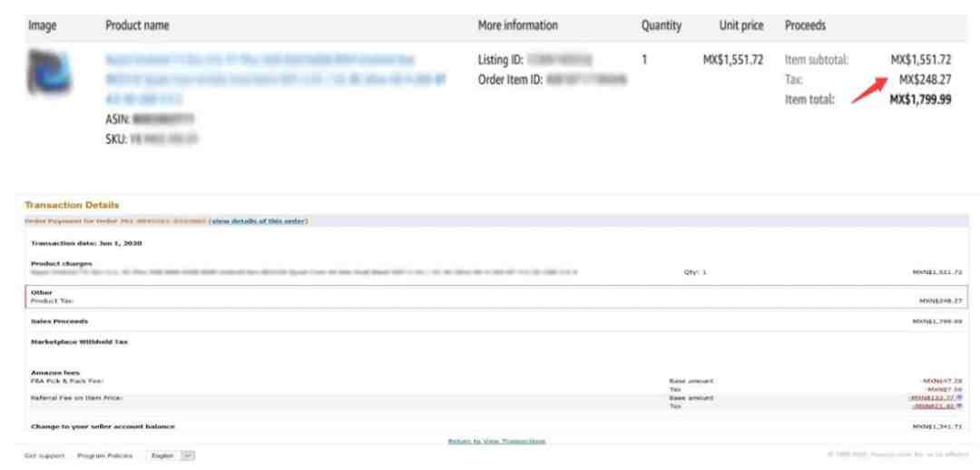
Task: Click the info icon beside Referral Fee tax
Action: 959,406
